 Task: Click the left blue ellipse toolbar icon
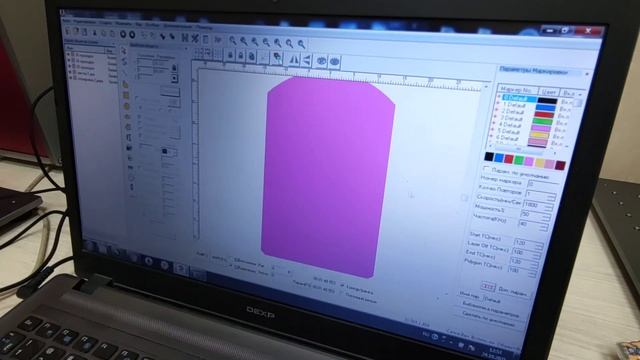tap(321, 61)
